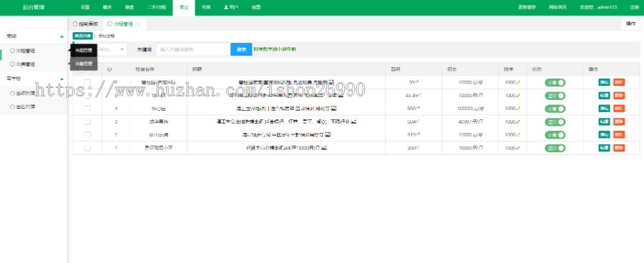Open the batch action dropdown beside 关键词
This screenshot has height=263, width=644.
point(111,49)
